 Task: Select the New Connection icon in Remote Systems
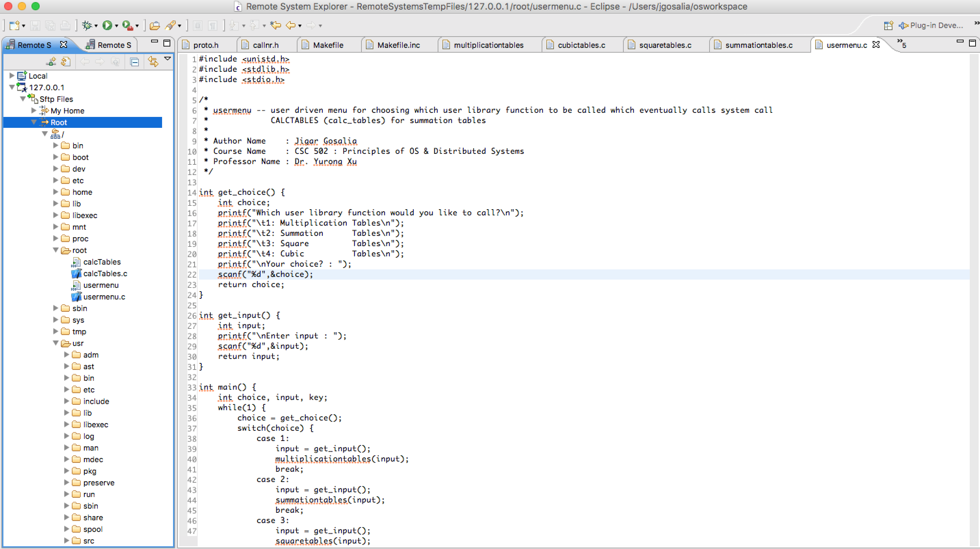click(x=50, y=61)
